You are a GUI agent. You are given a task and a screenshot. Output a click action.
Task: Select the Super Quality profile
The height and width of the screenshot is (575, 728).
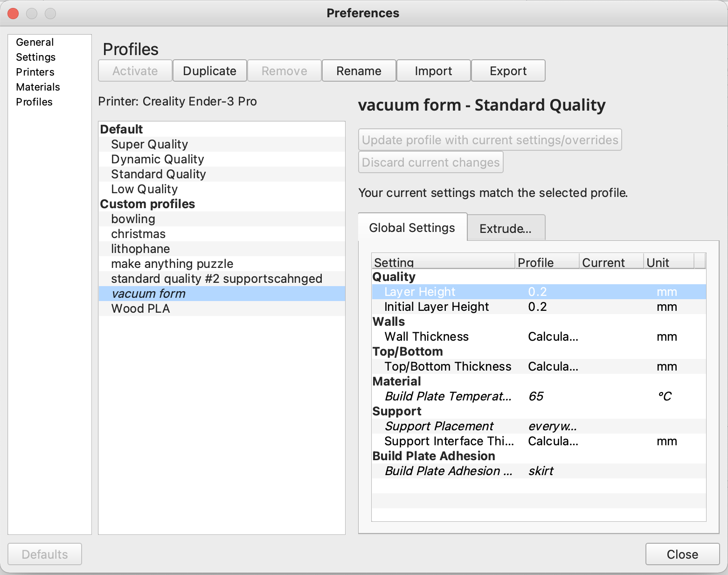(x=222, y=144)
